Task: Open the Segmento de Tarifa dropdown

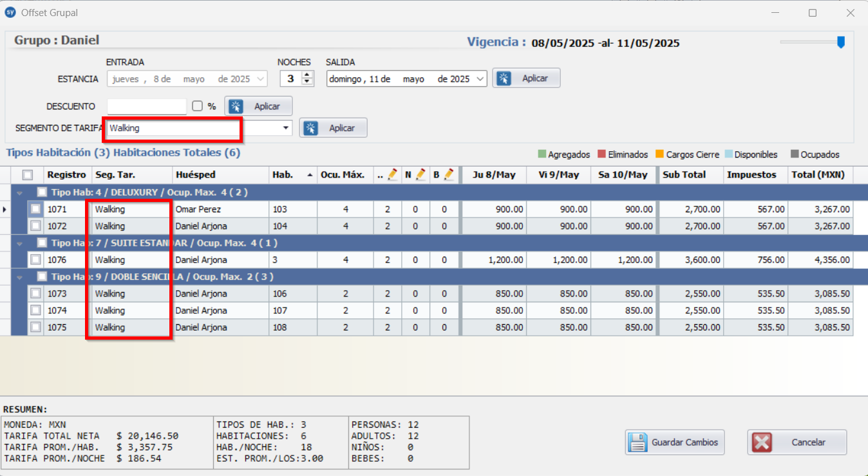Action: pos(285,128)
